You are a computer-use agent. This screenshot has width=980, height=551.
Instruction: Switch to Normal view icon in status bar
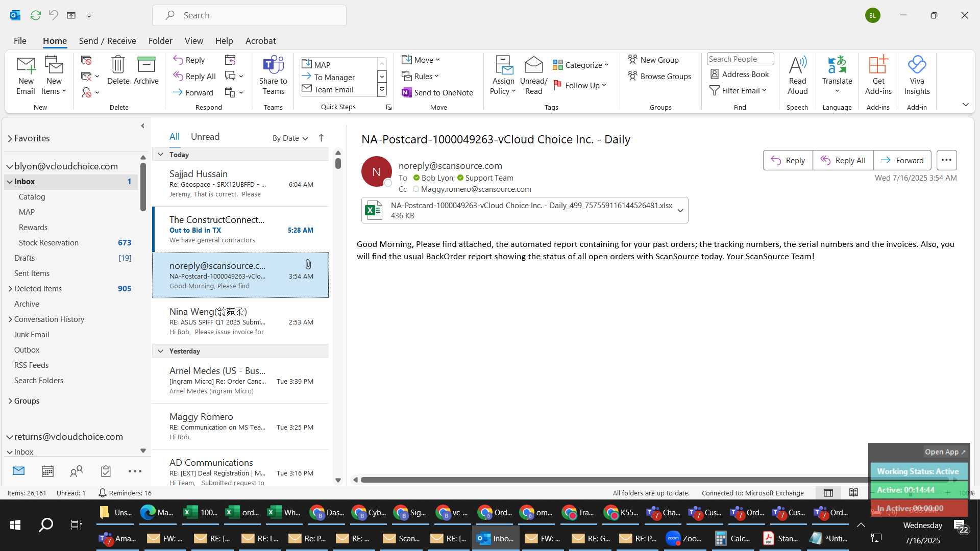coord(828,493)
